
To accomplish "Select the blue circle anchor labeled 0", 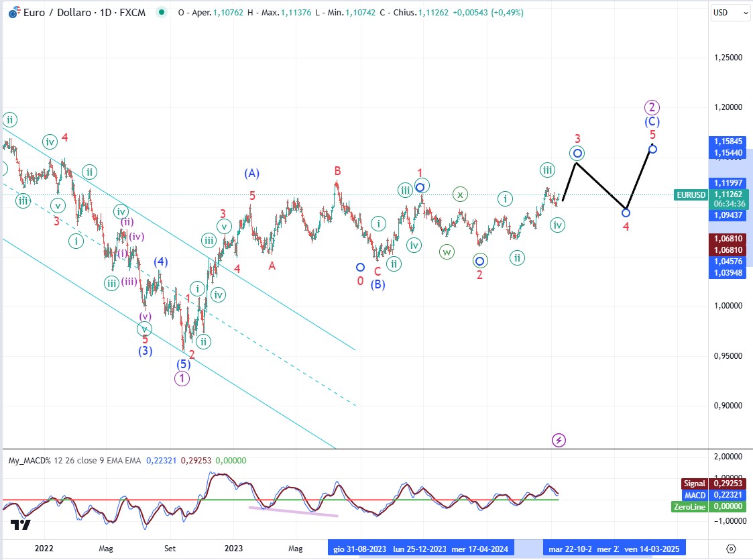I will pyautogui.click(x=360, y=267).
